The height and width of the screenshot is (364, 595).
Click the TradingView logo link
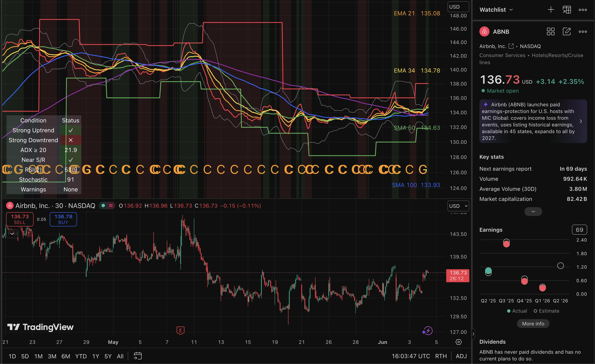click(40, 327)
